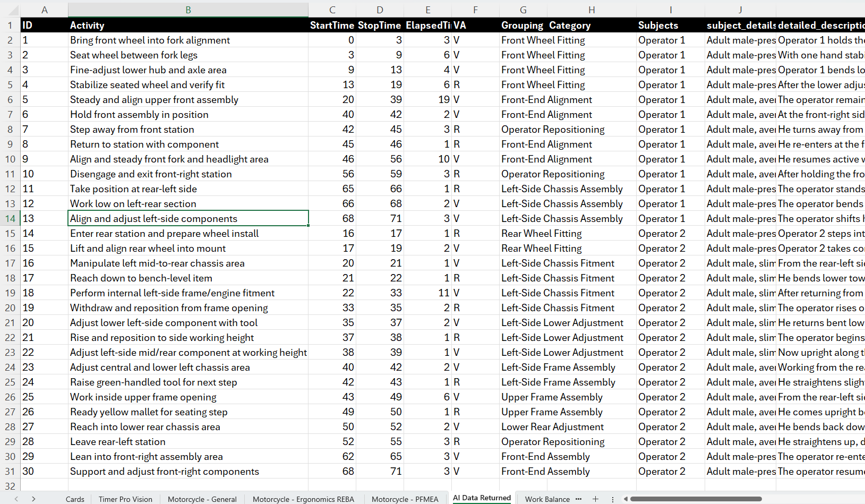Click 'Upper Frame Assembly' in row 26
Screen dimensions: 865x504
coord(552,397)
